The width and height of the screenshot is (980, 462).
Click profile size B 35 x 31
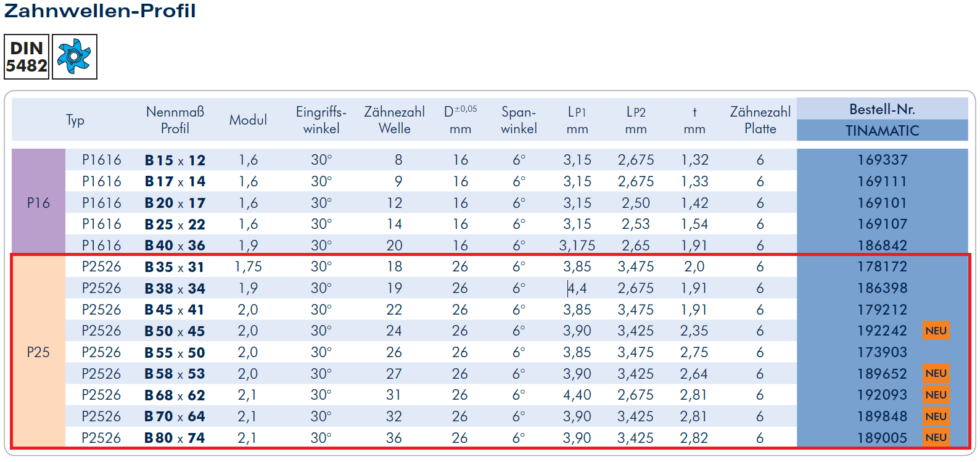pos(175,267)
